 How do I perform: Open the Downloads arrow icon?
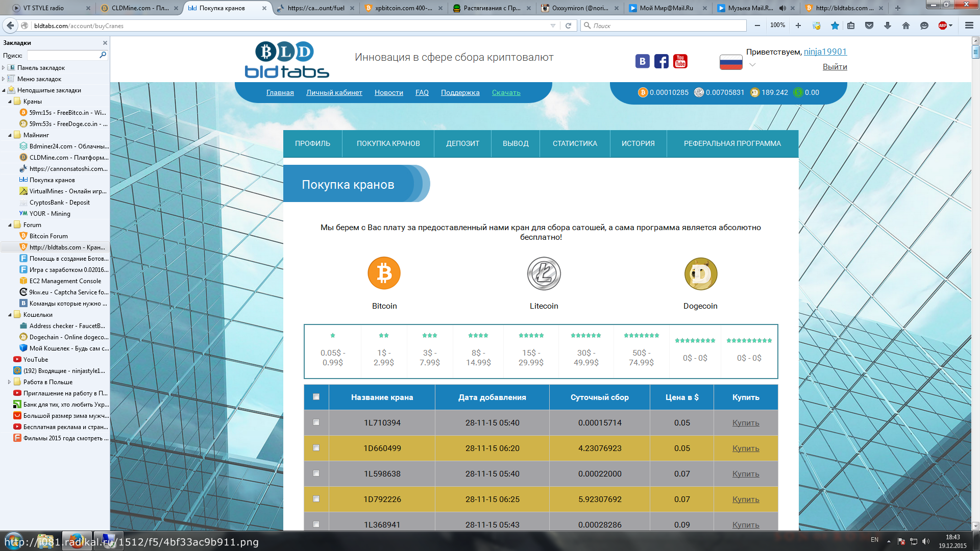tap(888, 26)
